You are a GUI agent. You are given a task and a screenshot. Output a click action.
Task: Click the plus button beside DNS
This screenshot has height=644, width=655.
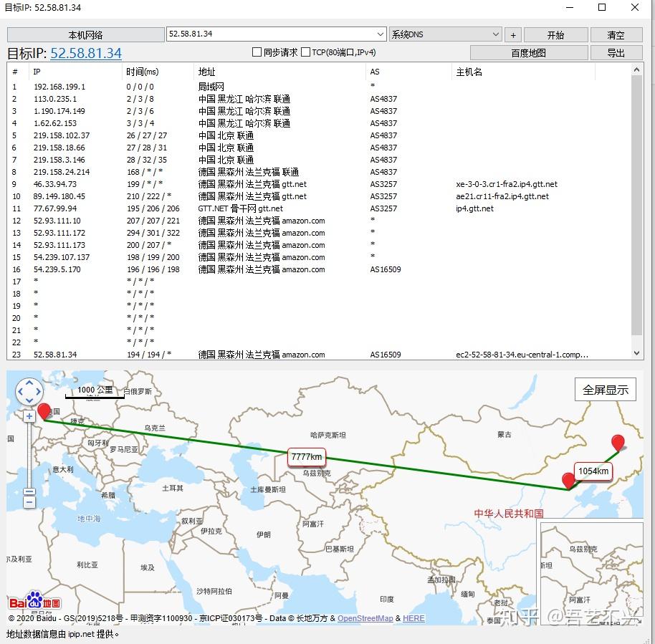point(513,34)
